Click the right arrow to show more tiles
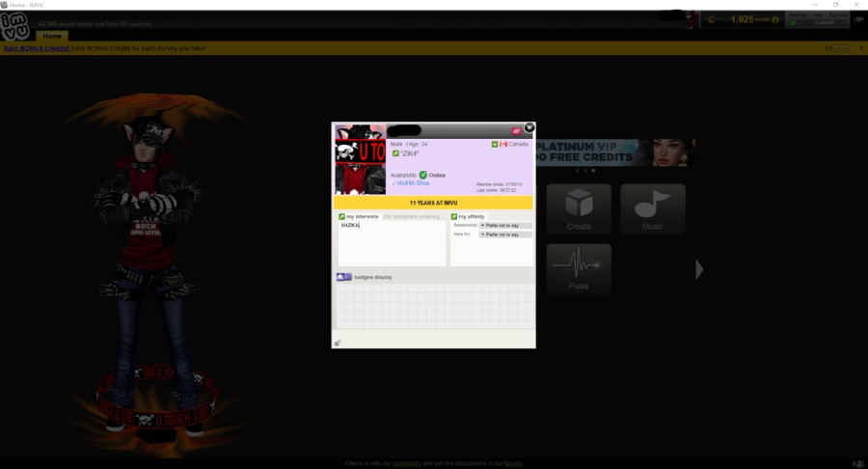The height and width of the screenshot is (469, 868). pyautogui.click(x=699, y=269)
